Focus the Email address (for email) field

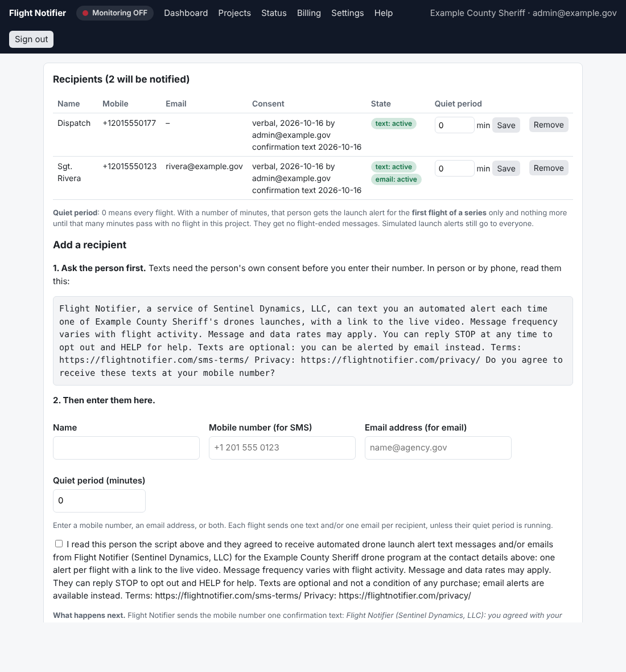[x=438, y=448]
